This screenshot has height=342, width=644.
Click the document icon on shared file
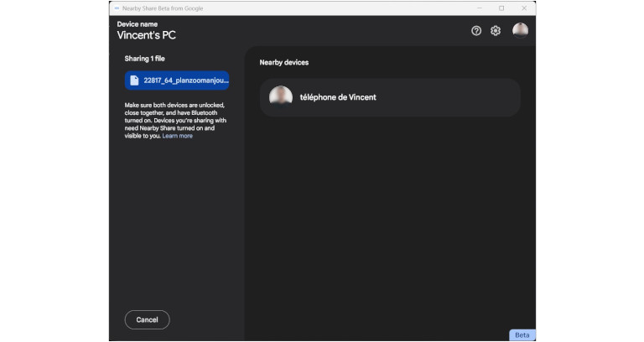(134, 80)
